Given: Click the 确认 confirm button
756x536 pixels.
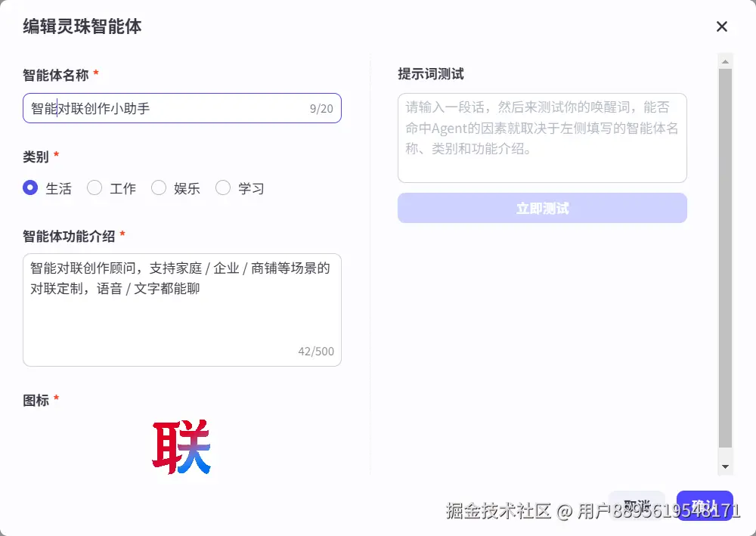Looking at the screenshot, I should [705, 505].
